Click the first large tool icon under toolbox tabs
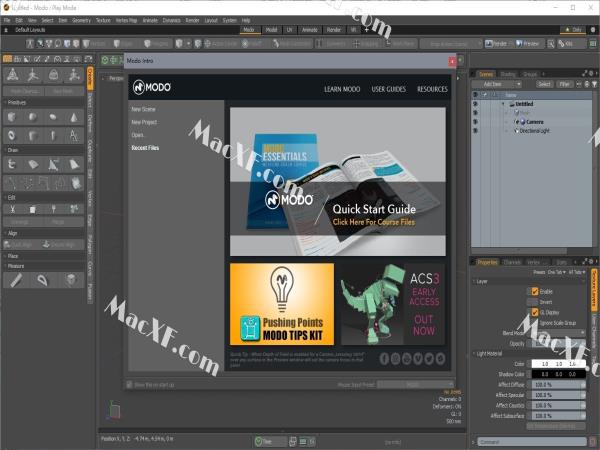This screenshot has height=450, width=600. point(12,75)
